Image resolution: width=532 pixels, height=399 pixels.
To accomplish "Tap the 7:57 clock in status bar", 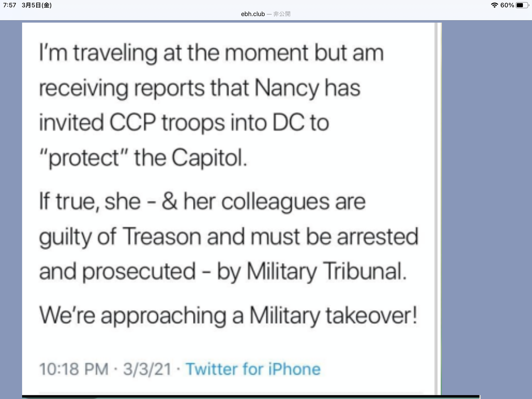I will 10,5.
